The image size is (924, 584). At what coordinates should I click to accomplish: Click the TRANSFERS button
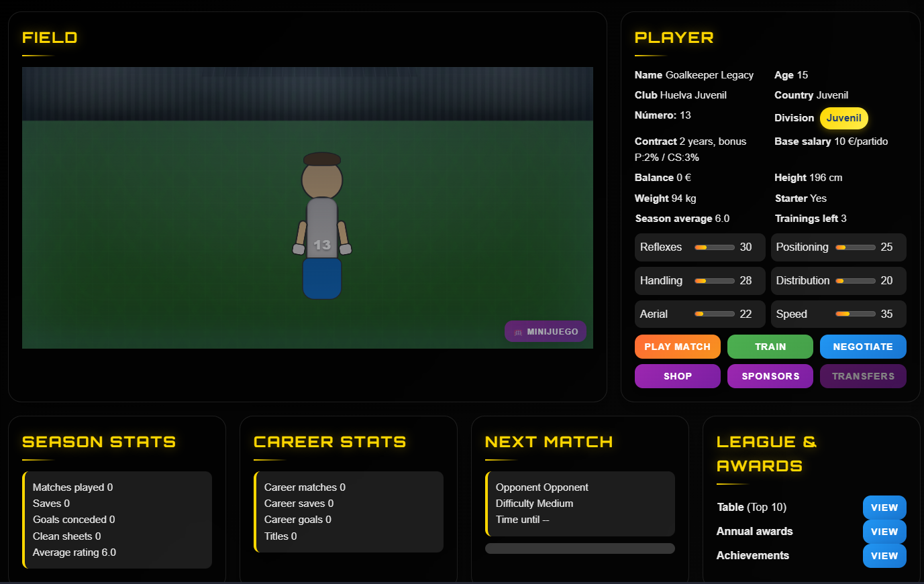tap(863, 376)
